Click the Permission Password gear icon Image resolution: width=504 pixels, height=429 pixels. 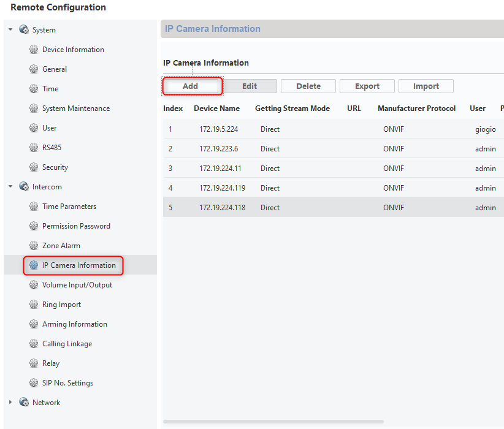pos(34,226)
